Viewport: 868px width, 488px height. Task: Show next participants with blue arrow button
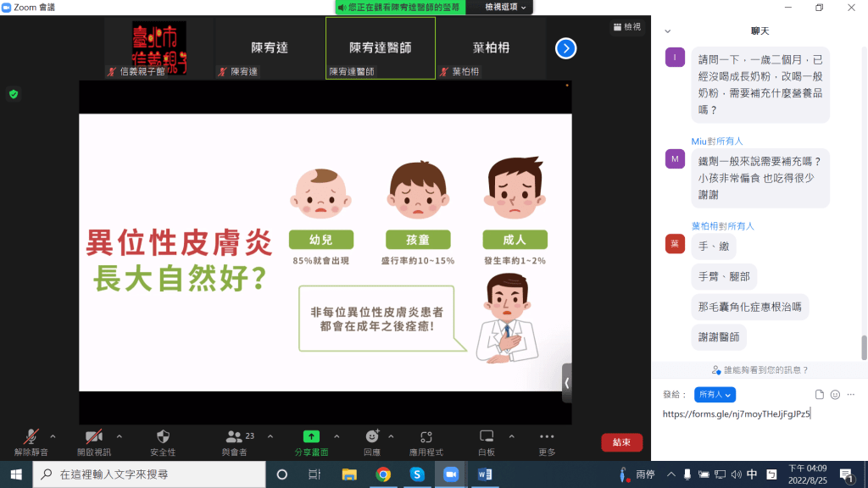coord(565,48)
